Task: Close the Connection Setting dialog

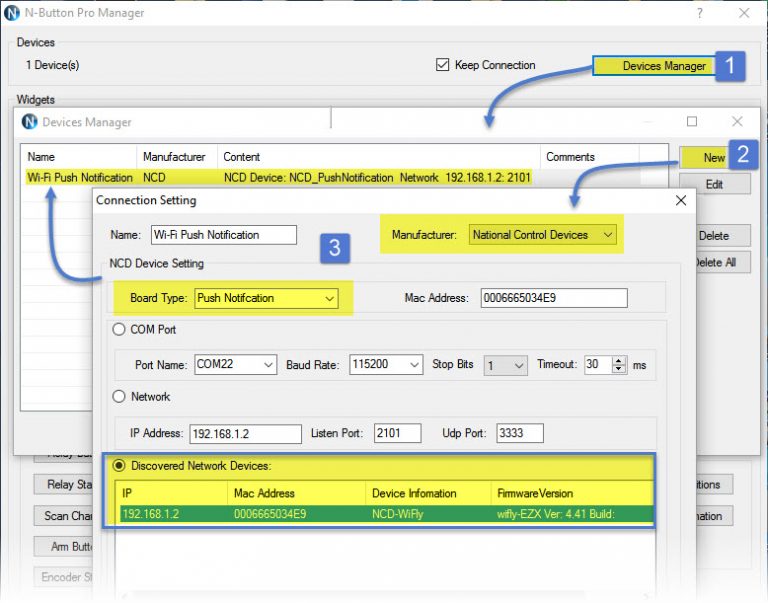Action: (681, 200)
